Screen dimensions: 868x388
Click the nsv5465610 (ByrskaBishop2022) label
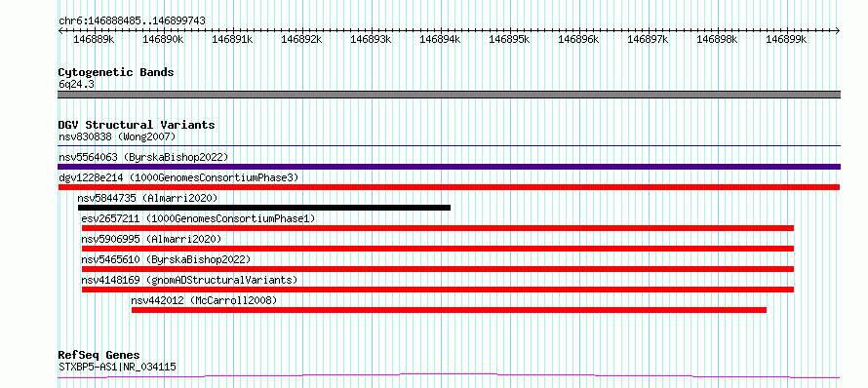166,259
